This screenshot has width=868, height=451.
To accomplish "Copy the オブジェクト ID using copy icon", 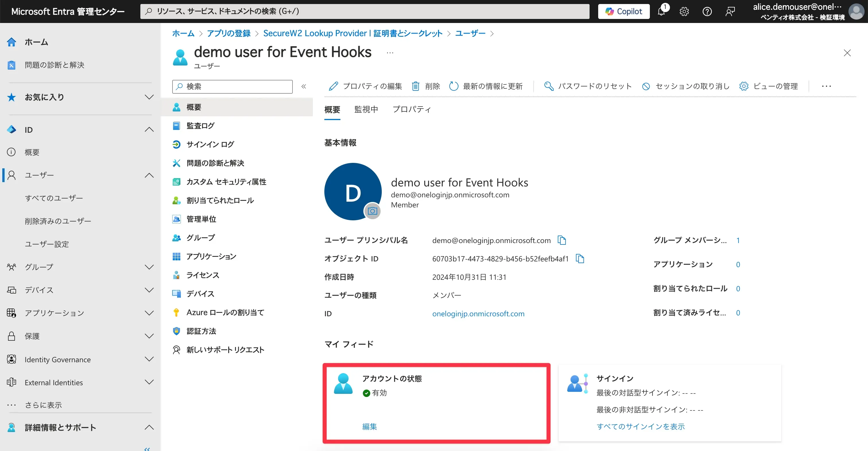I will [x=580, y=258].
